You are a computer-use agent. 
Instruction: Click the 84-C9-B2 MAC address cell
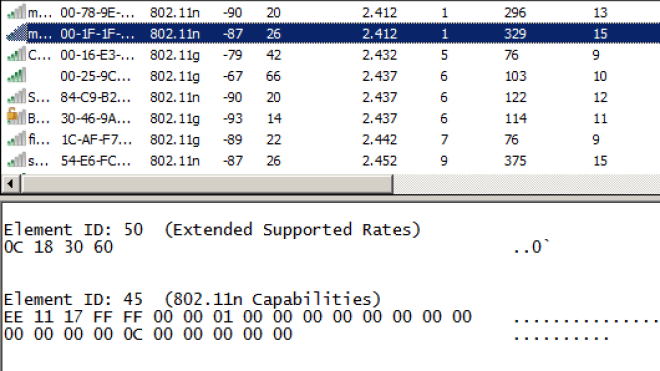[x=96, y=97]
